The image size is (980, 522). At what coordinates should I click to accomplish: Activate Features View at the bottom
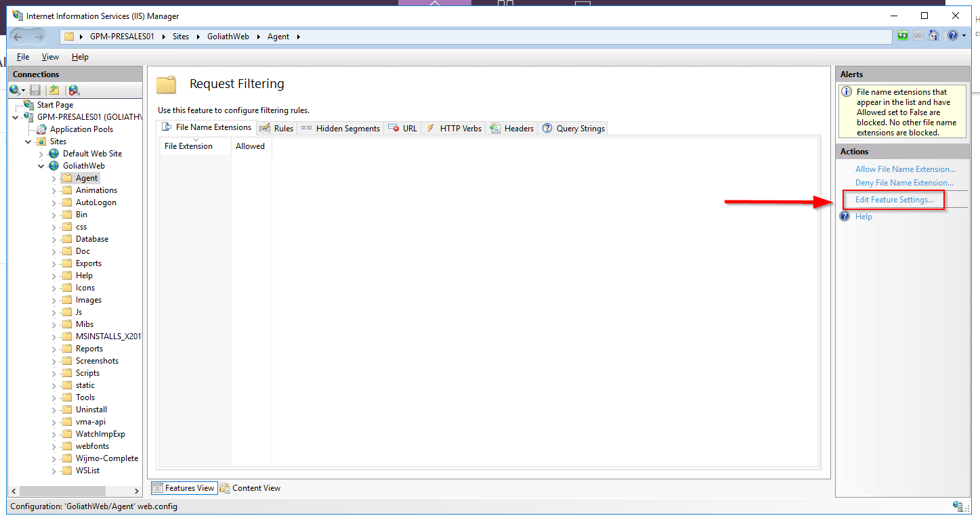pos(184,487)
